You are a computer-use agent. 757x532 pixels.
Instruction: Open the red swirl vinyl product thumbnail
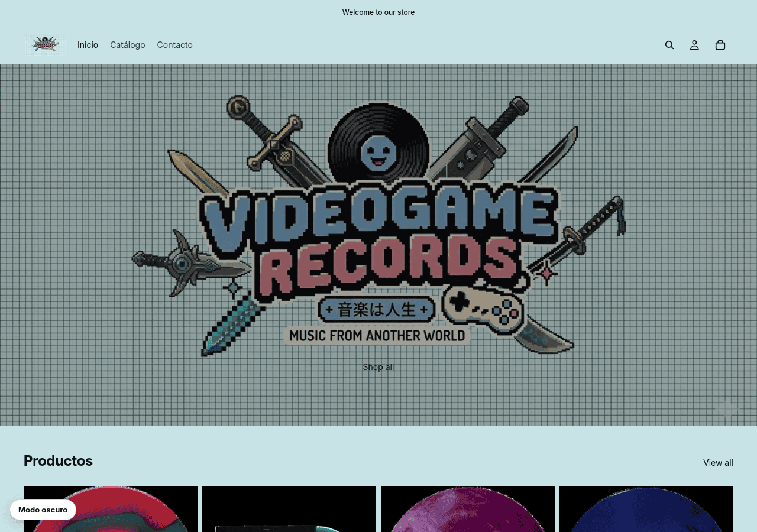pyautogui.click(x=111, y=509)
